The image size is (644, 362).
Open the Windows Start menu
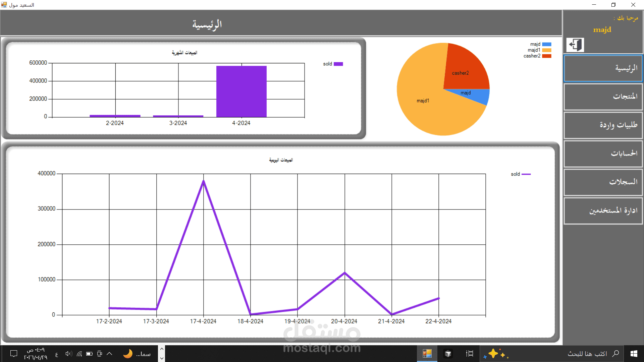634,354
